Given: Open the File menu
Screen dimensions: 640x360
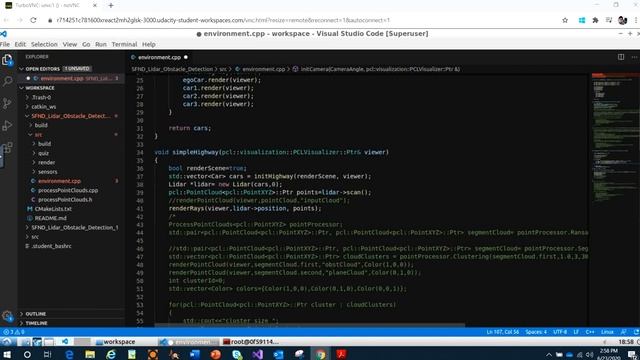Looking at the screenshot, I should point(5,44).
